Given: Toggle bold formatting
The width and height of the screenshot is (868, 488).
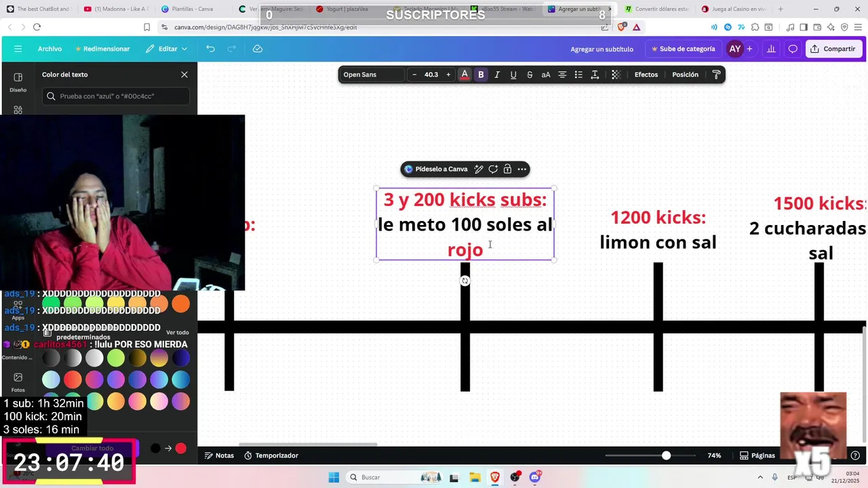Looking at the screenshot, I should coord(481,75).
